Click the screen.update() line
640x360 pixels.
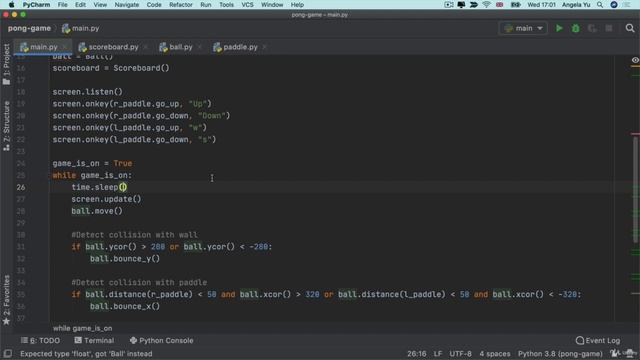(106, 199)
